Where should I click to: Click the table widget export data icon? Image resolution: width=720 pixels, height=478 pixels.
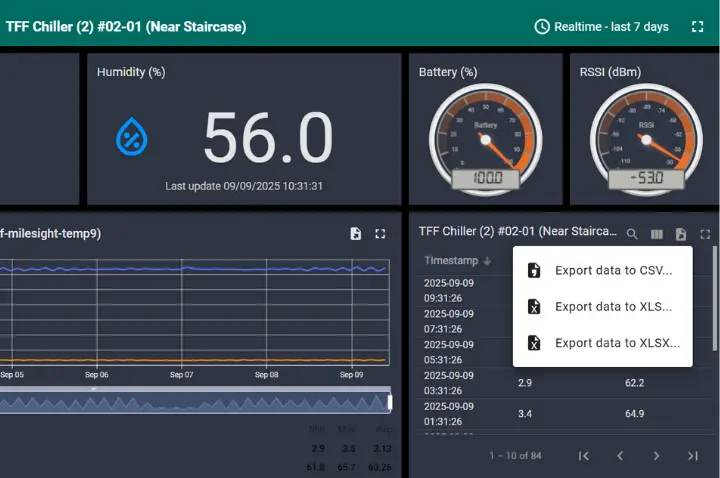click(681, 234)
